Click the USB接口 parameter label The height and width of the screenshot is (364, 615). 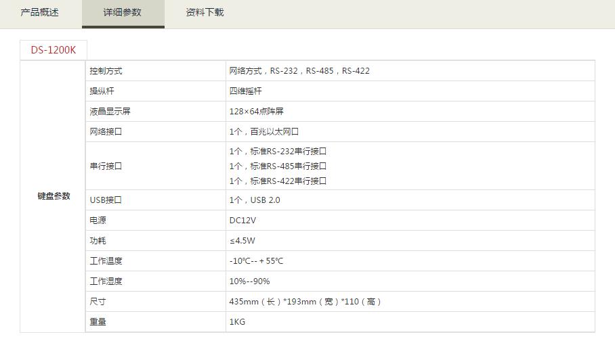(106, 200)
